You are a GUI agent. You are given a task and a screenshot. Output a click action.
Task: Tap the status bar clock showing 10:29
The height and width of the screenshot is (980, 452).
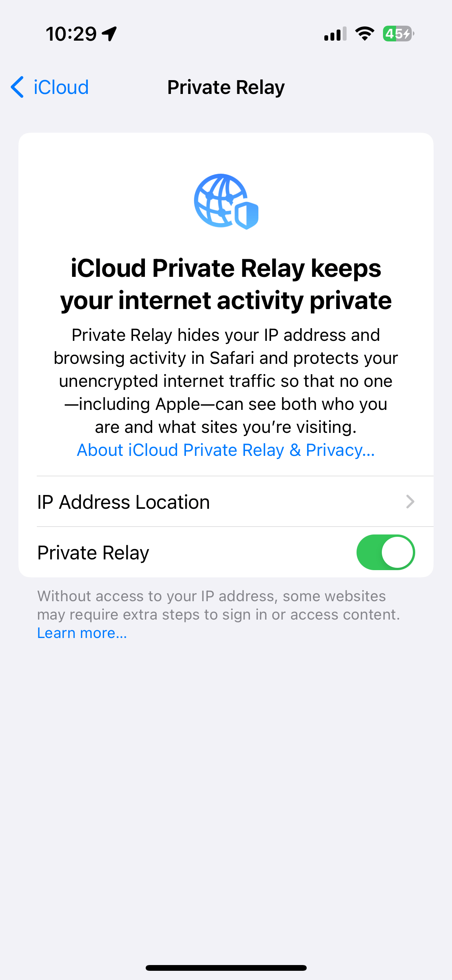[71, 34]
